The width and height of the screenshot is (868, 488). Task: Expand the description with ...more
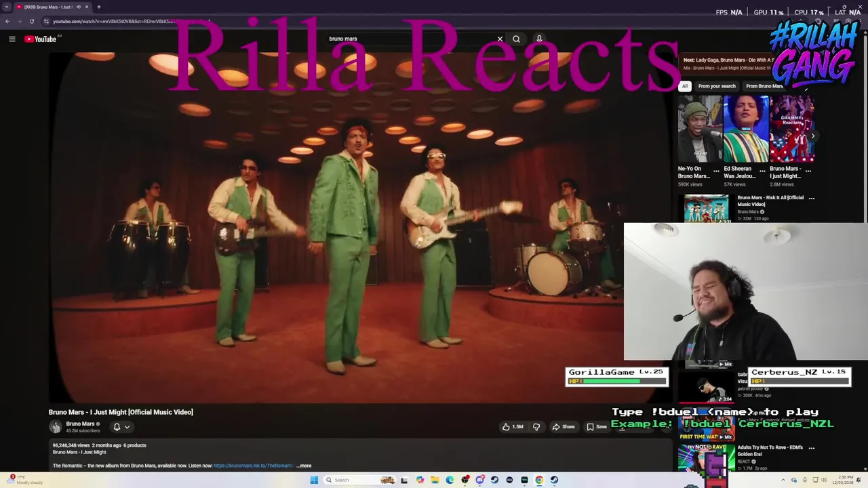304,466
